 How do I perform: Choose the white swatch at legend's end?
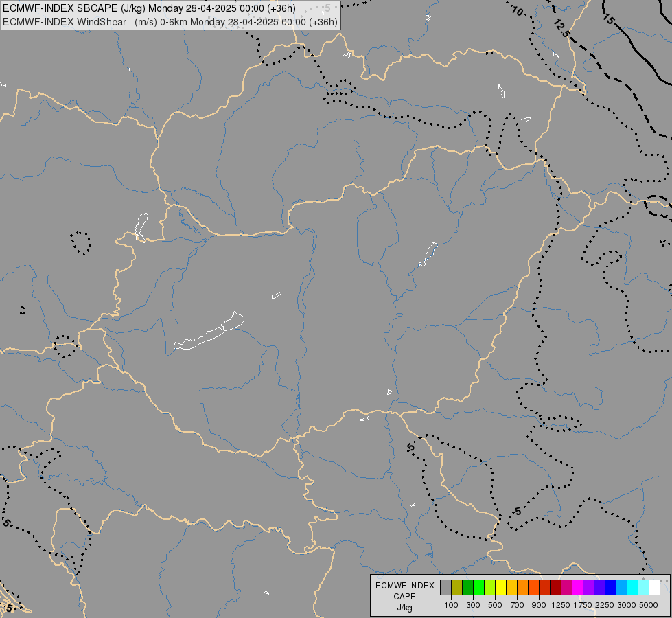(x=654, y=588)
